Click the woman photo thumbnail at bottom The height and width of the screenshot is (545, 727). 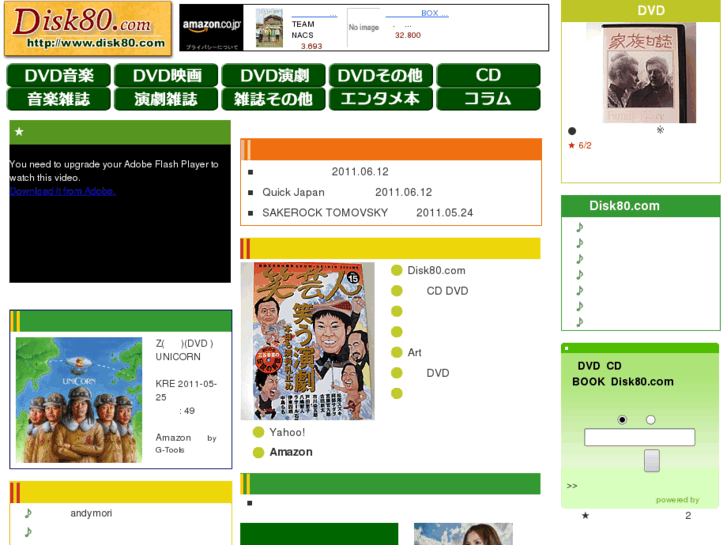pyautogui.click(x=463, y=534)
